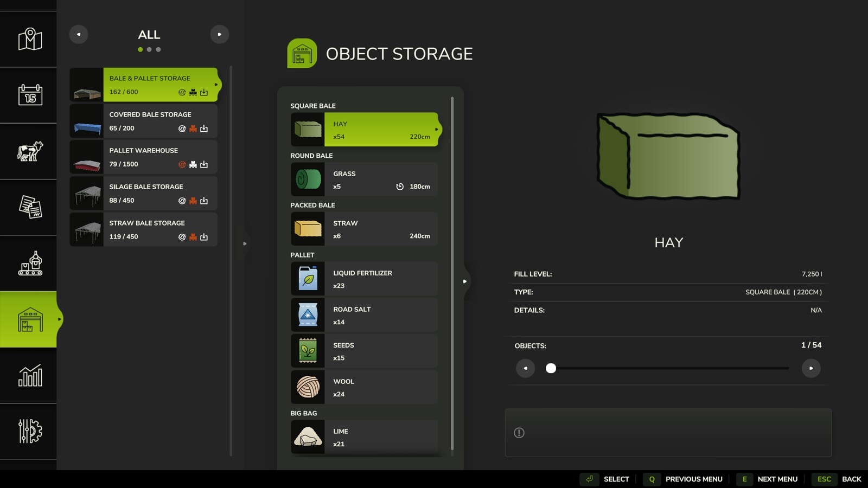
Task: Click the left arrow beside ALL filter
Action: (78, 34)
